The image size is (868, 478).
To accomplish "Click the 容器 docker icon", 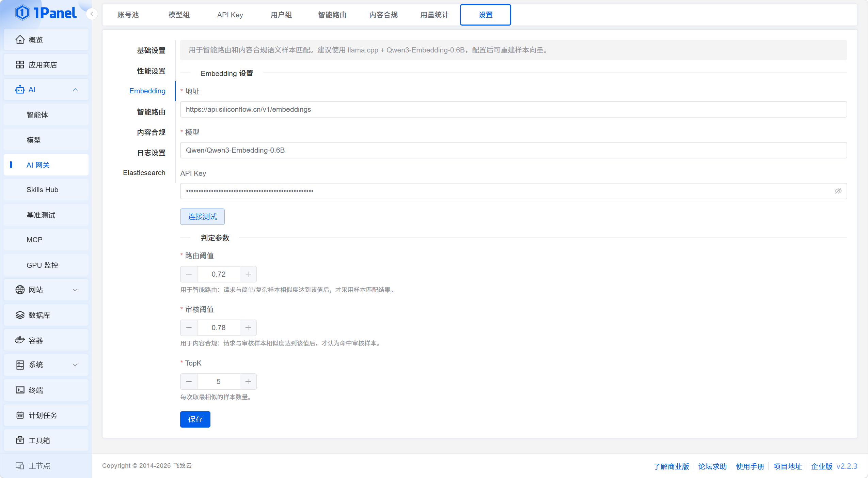I will 20,340.
